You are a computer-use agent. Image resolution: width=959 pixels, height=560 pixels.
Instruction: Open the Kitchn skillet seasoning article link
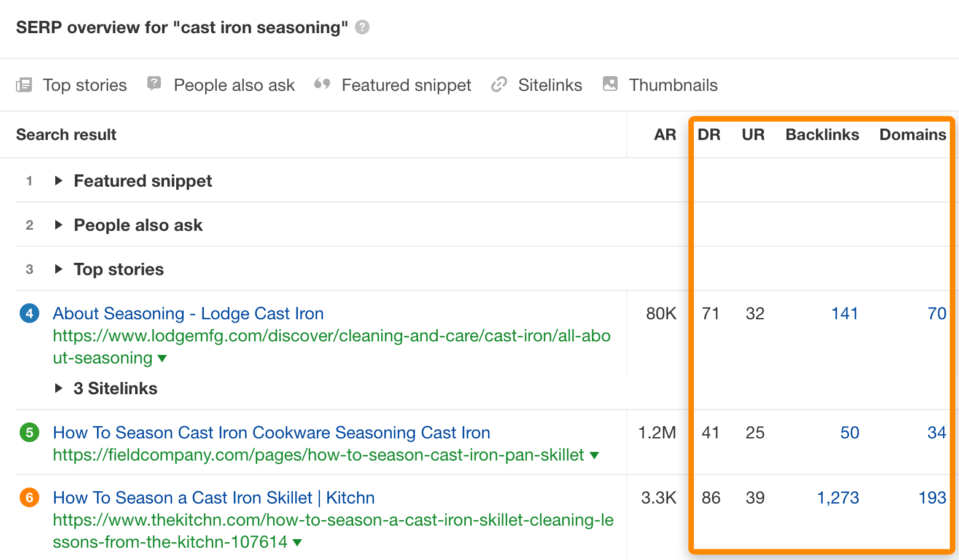[214, 497]
